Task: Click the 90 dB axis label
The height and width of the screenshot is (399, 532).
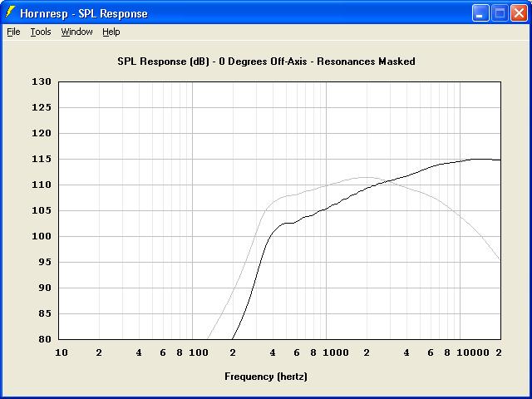Action: tap(44, 288)
